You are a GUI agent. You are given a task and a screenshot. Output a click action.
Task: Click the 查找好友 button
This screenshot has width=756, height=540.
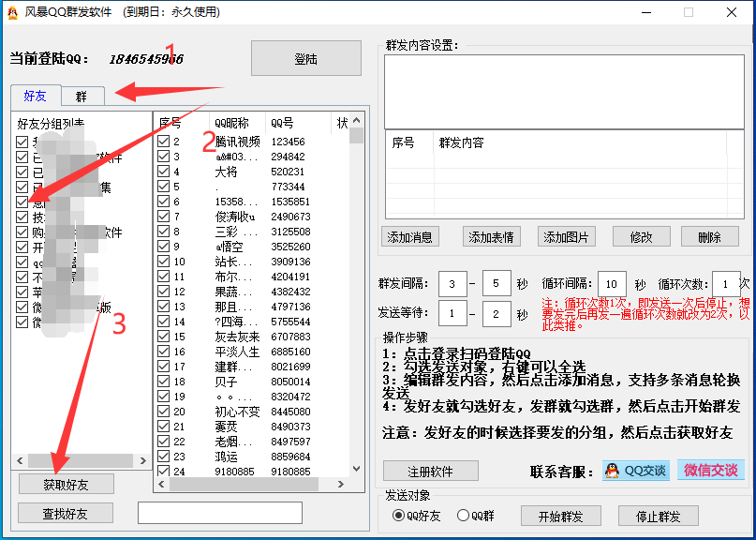click(x=65, y=513)
